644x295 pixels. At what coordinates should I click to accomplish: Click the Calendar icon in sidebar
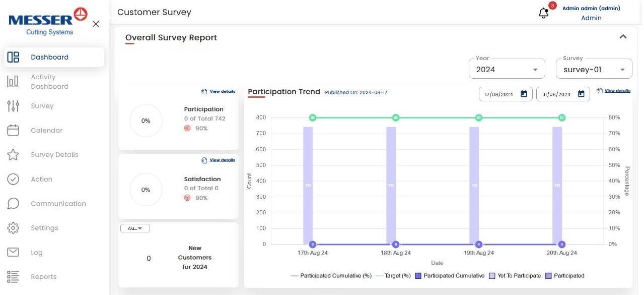click(13, 131)
